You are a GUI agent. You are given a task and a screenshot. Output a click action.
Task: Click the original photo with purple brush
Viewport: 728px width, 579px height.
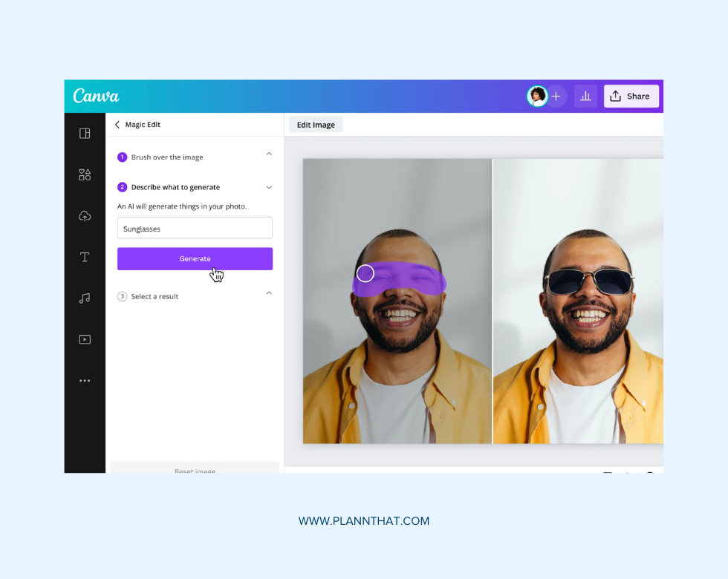(x=397, y=301)
